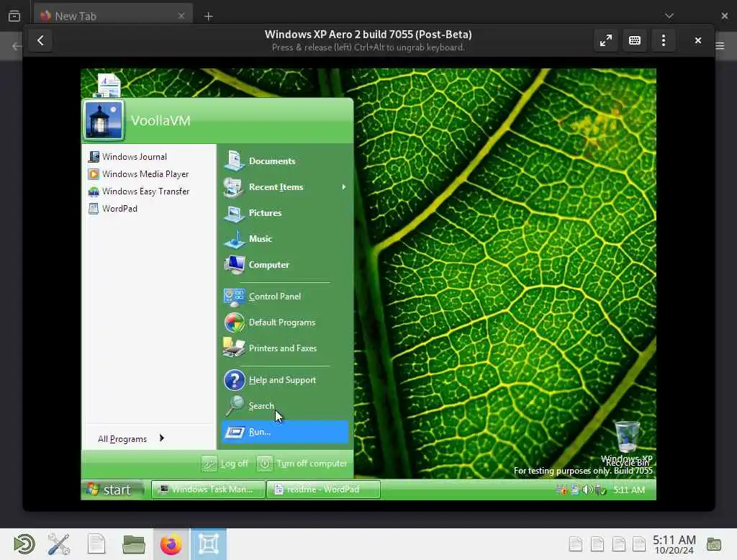The image size is (737, 560).
Task: Open a new browser tab with plus
Action: pos(208,16)
